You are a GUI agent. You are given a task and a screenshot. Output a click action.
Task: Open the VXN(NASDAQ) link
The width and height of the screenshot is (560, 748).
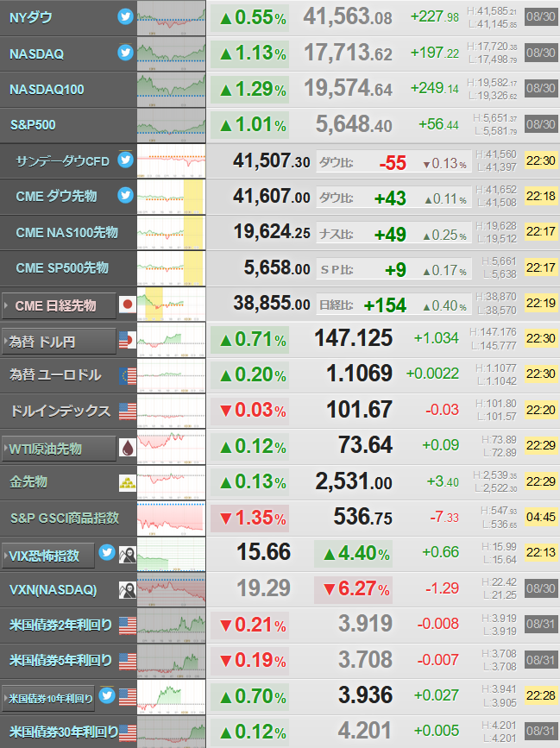53,589
